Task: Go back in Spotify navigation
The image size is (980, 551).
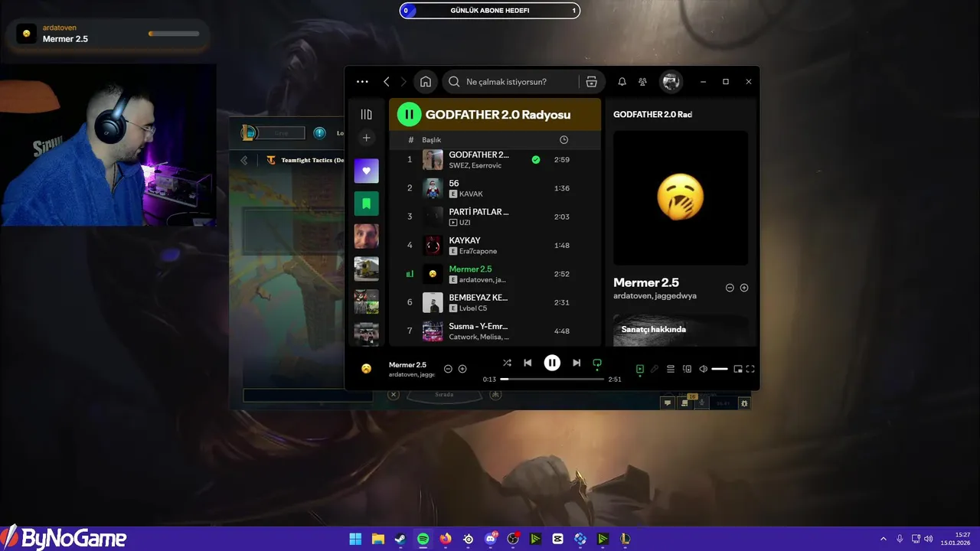Action: (x=387, y=82)
